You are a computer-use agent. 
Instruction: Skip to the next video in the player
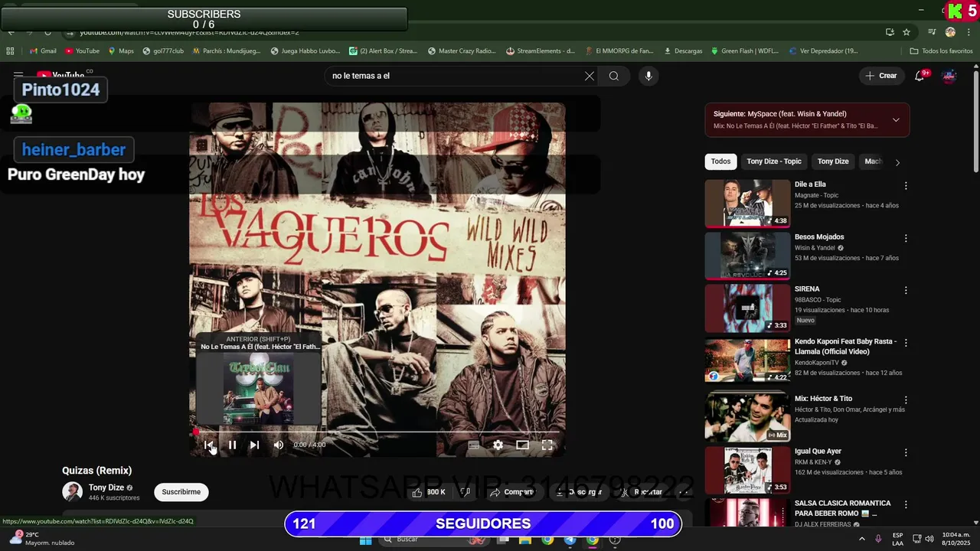click(254, 445)
